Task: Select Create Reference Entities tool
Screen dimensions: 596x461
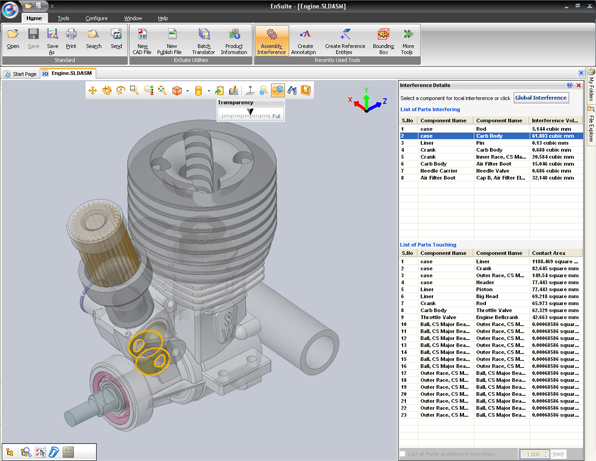Action: pos(345,41)
